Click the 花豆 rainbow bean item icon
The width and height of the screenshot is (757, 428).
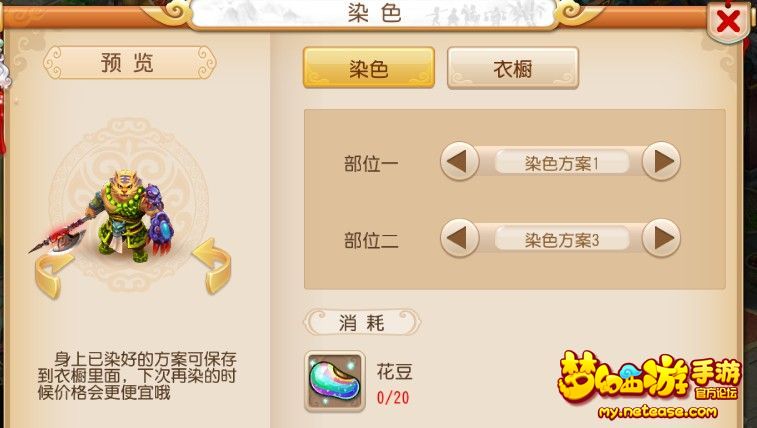pos(335,381)
